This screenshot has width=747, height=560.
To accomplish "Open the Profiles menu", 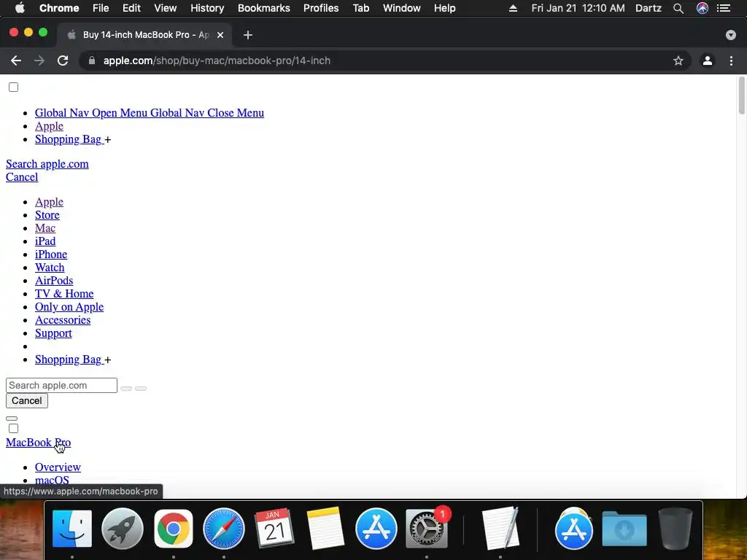I will point(321,8).
